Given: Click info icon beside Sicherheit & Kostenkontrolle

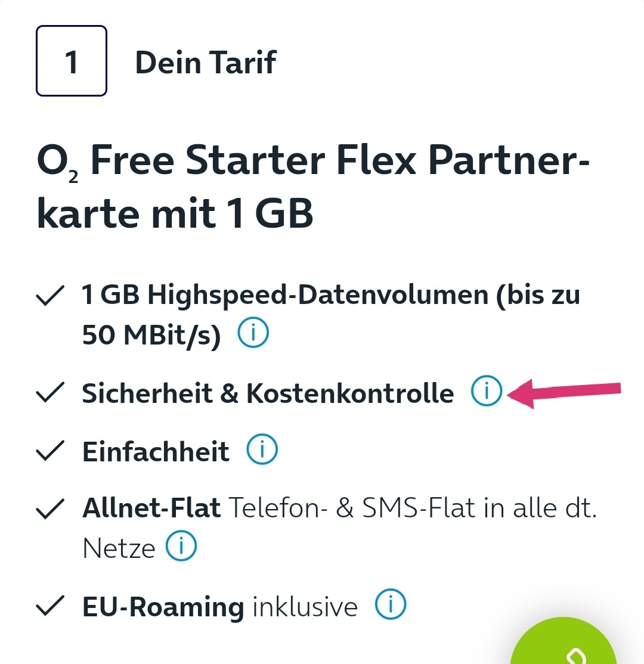Looking at the screenshot, I should [487, 391].
